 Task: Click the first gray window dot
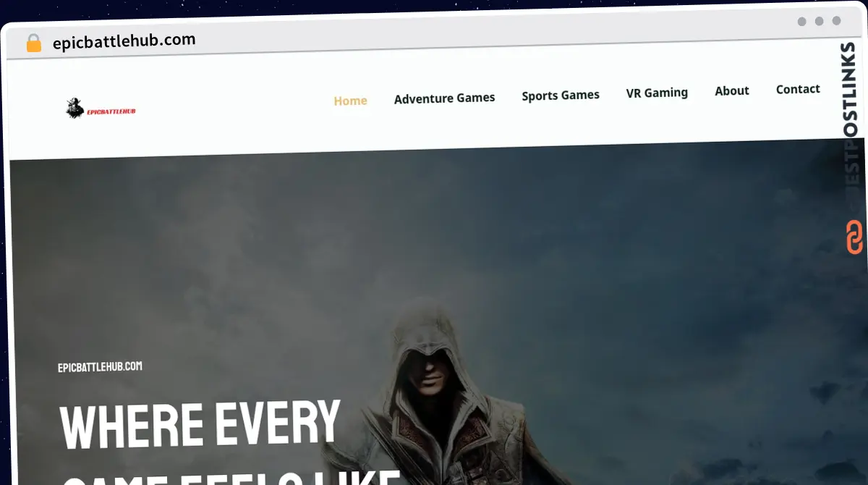[x=801, y=22]
